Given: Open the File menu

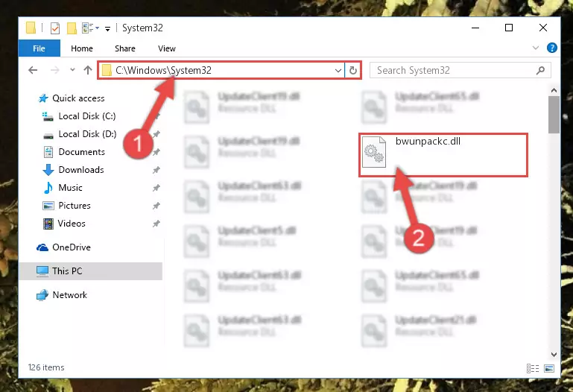Looking at the screenshot, I should tap(39, 48).
